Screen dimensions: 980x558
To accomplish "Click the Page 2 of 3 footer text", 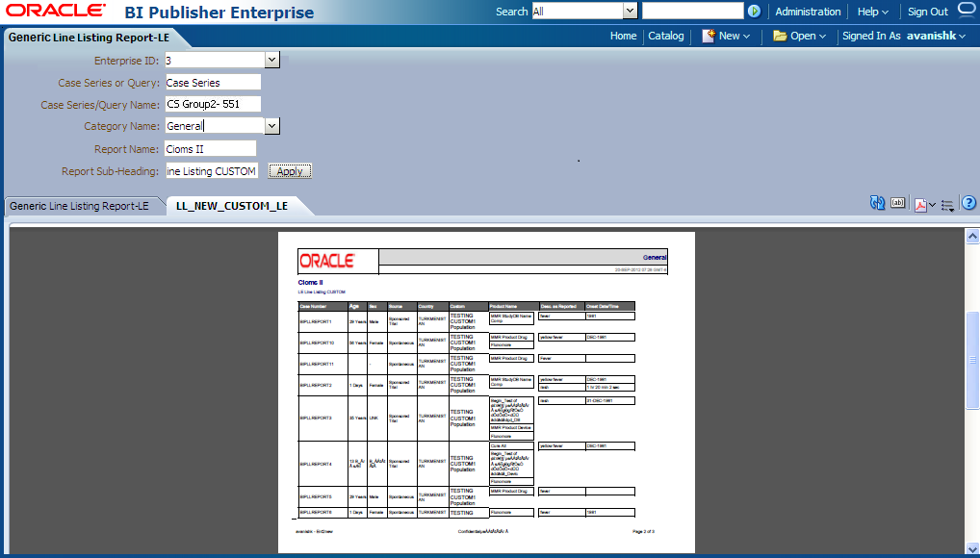I will (x=643, y=531).
